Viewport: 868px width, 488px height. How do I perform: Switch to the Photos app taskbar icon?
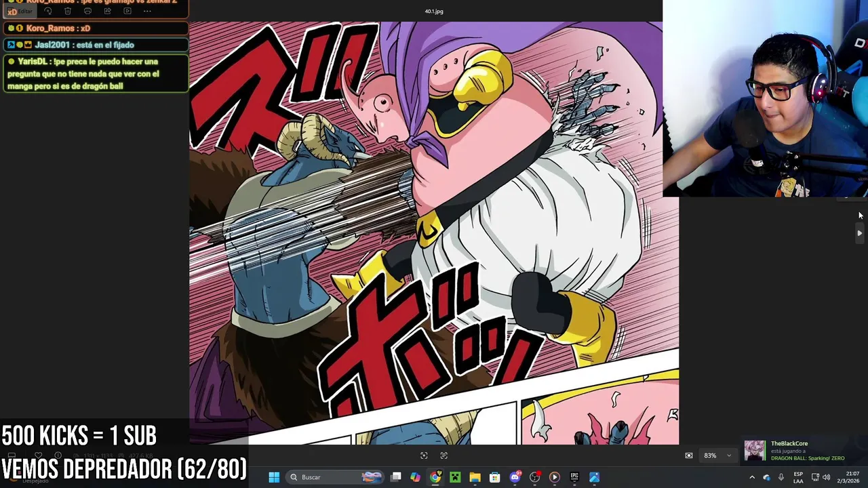594,477
